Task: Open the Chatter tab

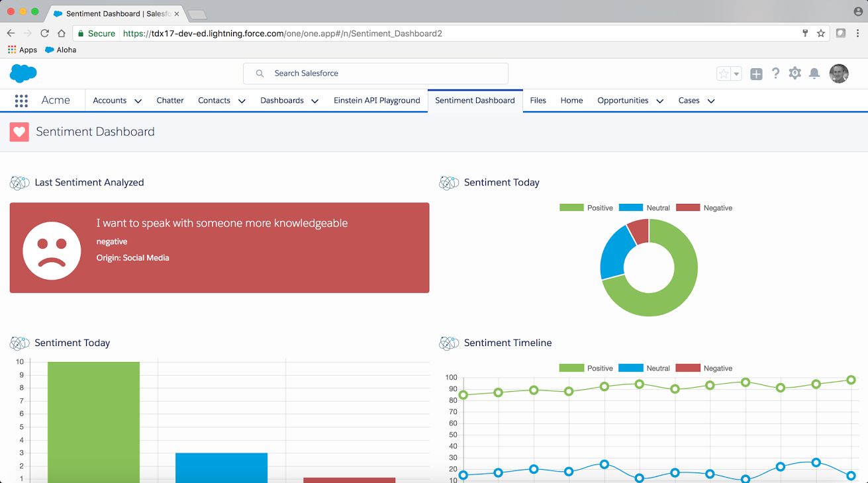Action: tap(170, 101)
